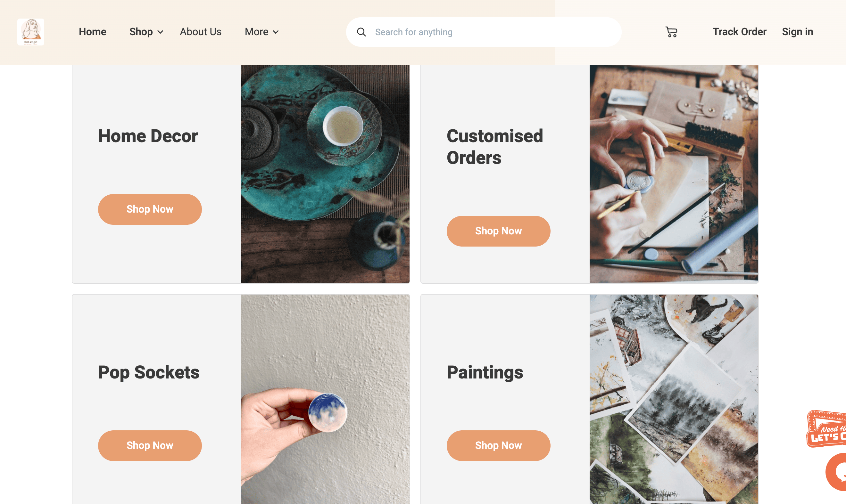Click the search magnifier icon

[361, 32]
